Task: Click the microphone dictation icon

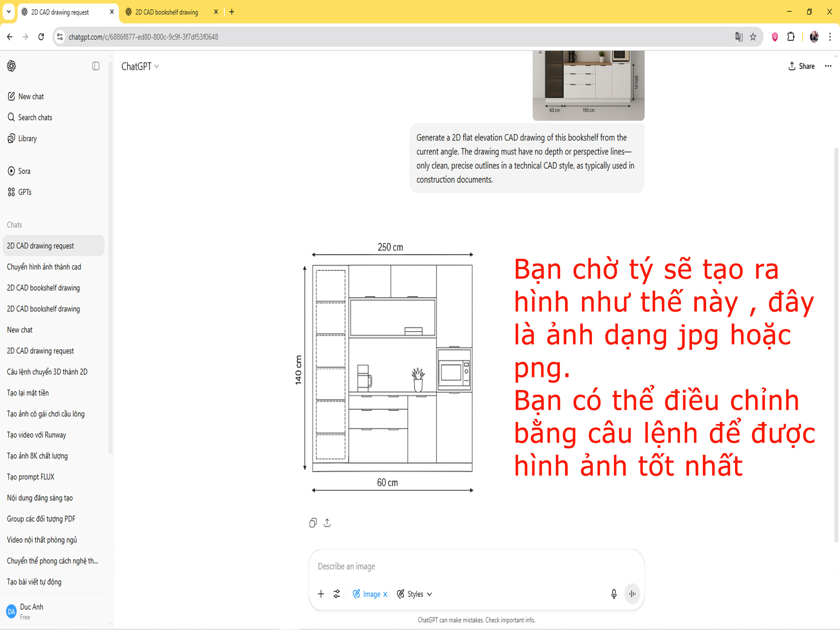Action: point(614,594)
